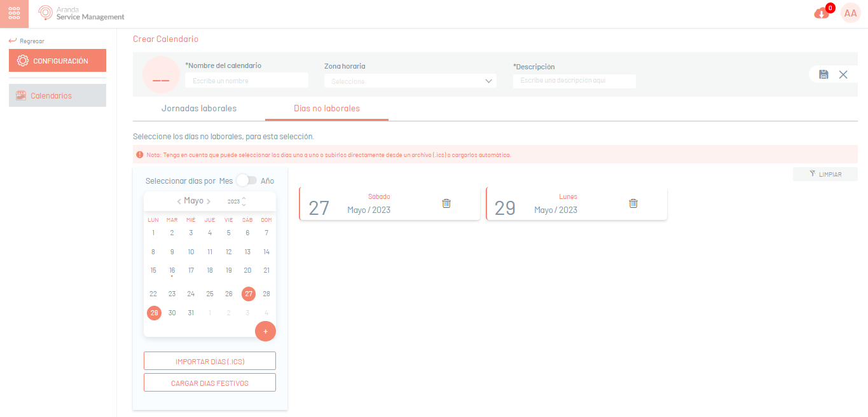Click the Nombre del calendario input field
The width and height of the screenshot is (868, 417).
click(x=246, y=81)
